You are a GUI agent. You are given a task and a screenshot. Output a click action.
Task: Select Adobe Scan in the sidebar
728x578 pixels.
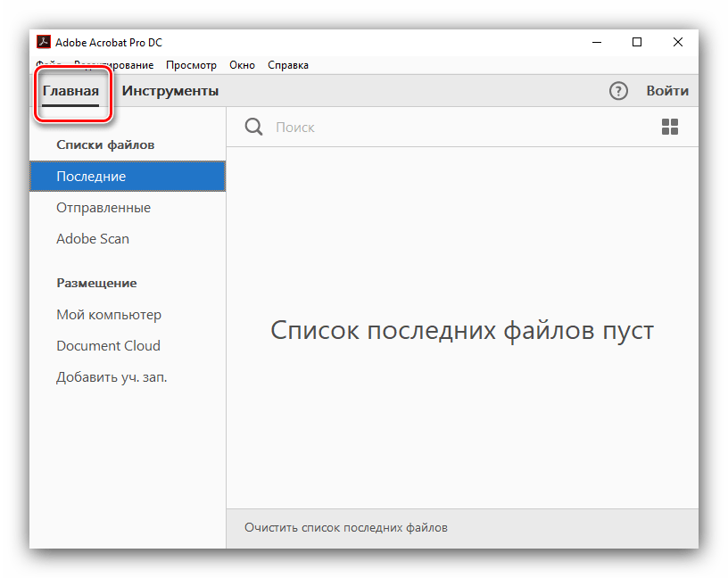pyautogui.click(x=93, y=239)
